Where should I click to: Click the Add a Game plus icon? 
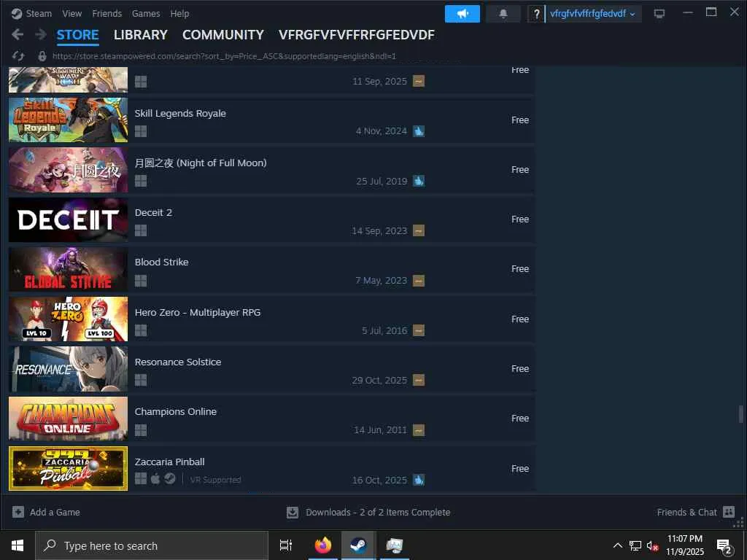click(18, 512)
